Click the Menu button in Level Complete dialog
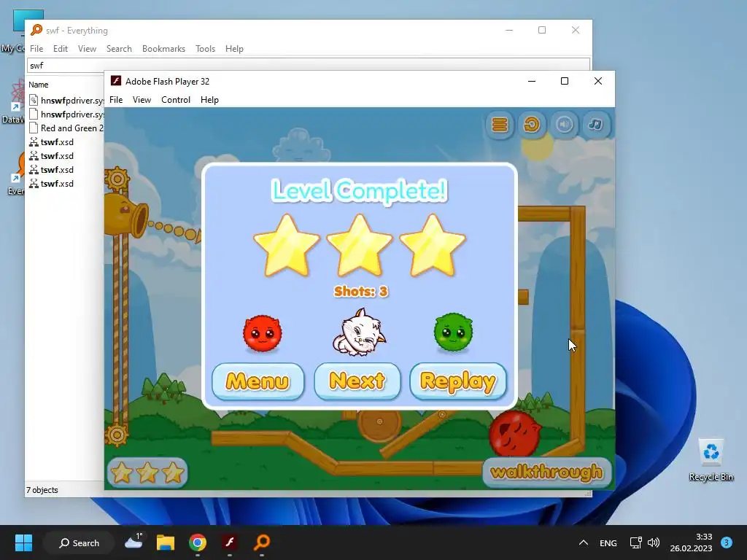Viewport: 747px width, 560px height. click(258, 381)
